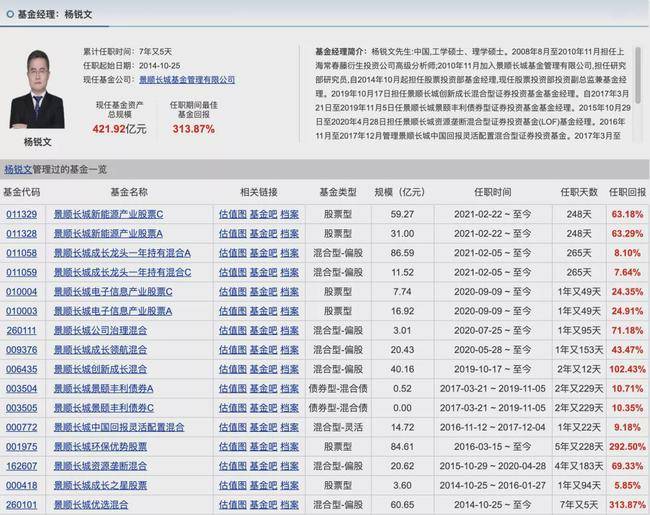Open fund code 009376 link
650x515 pixels.
pos(22,350)
